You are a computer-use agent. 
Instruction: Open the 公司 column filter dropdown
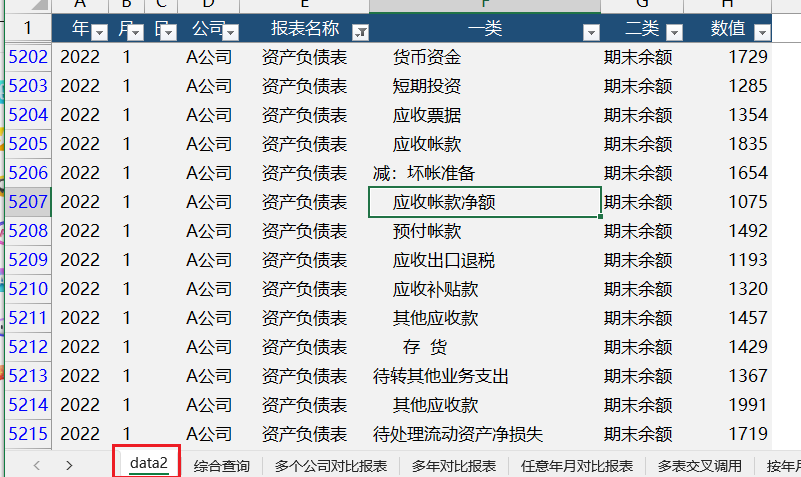(x=231, y=33)
